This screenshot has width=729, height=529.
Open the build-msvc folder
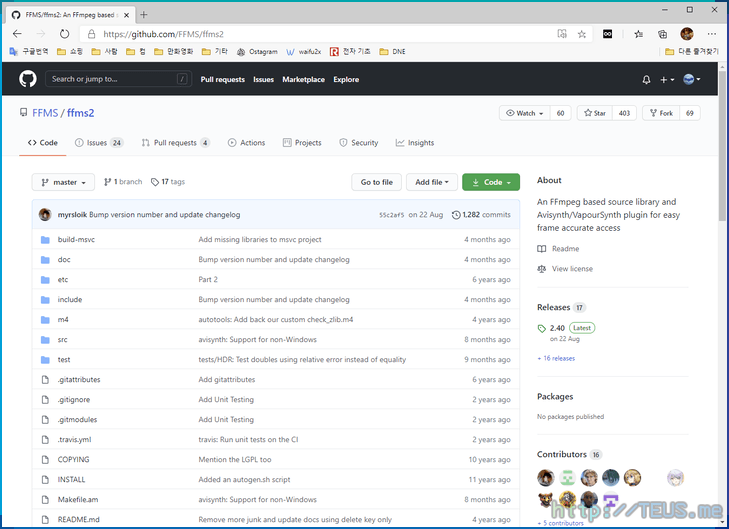tap(76, 239)
